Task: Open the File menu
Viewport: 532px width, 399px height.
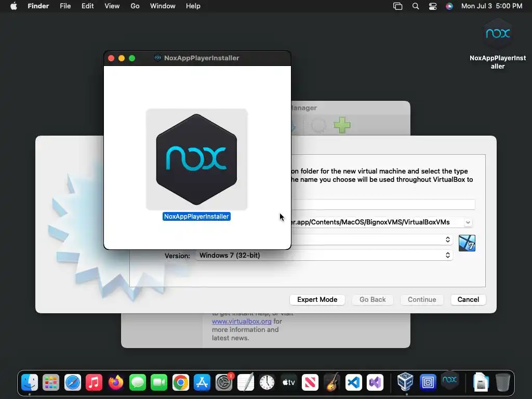Action: click(x=65, y=6)
